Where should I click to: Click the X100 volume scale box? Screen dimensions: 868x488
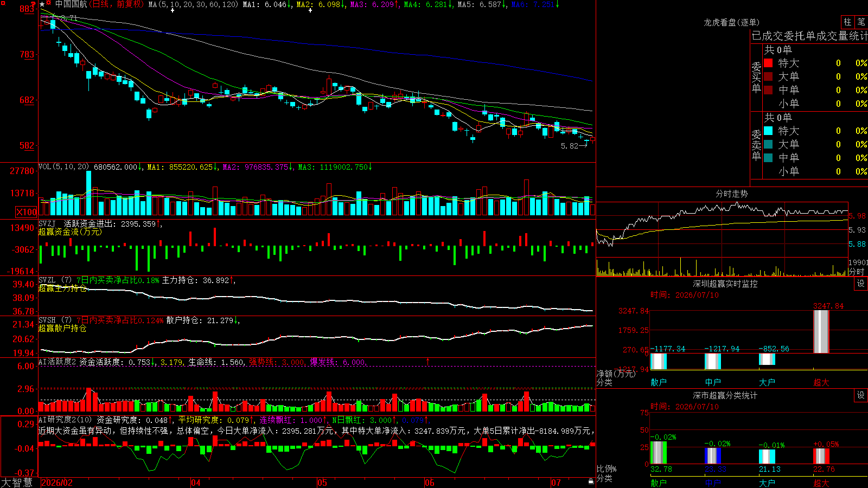coord(26,212)
